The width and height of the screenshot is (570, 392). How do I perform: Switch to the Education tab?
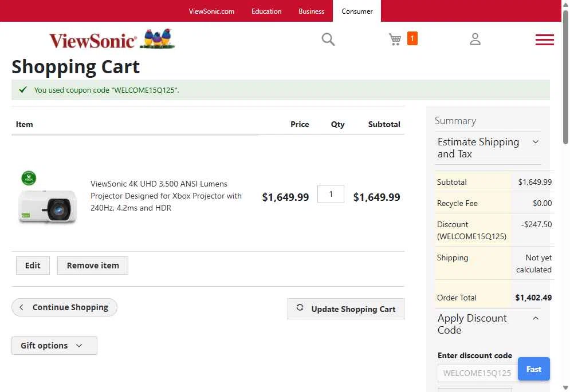(x=266, y=11)
